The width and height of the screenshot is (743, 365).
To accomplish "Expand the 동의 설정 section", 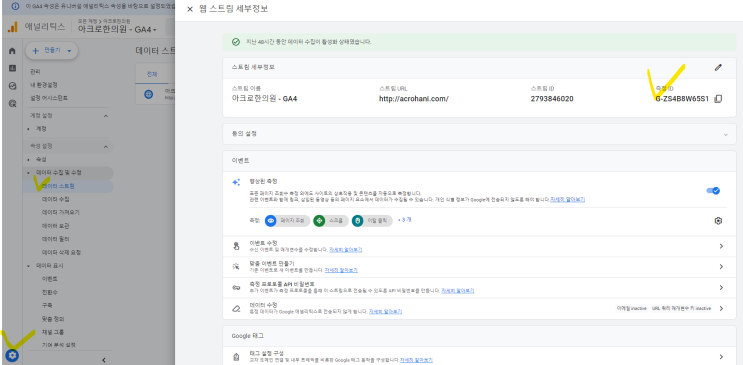I will [725, 134].
